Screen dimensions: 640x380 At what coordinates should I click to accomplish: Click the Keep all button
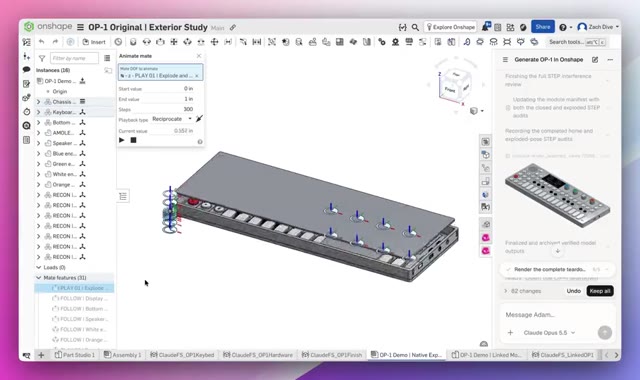(x=600, y=291)
